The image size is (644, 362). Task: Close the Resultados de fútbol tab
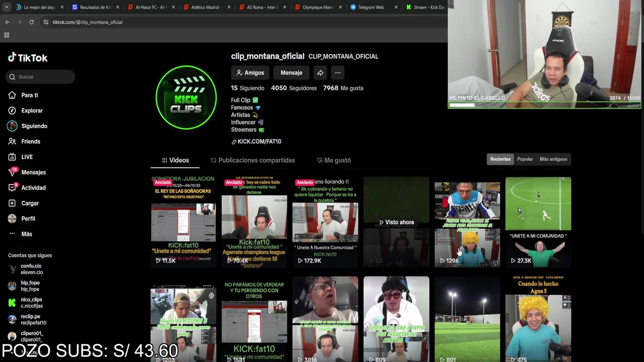117,7
